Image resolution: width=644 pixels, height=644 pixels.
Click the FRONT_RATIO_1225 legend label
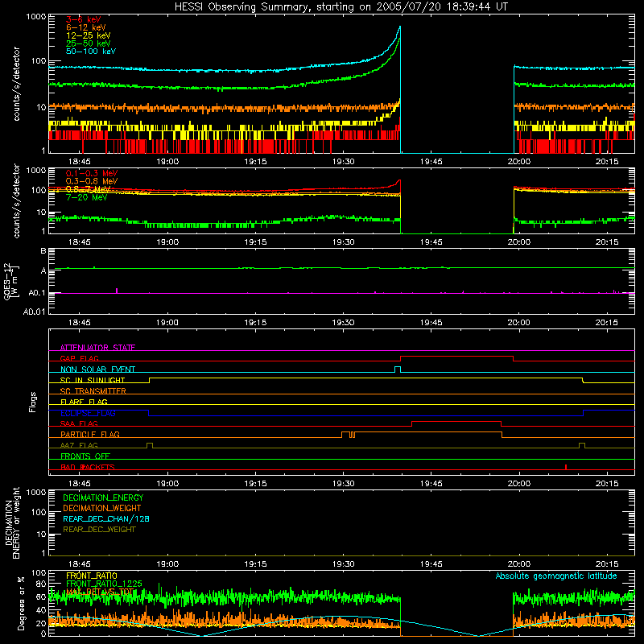(104, 584)
